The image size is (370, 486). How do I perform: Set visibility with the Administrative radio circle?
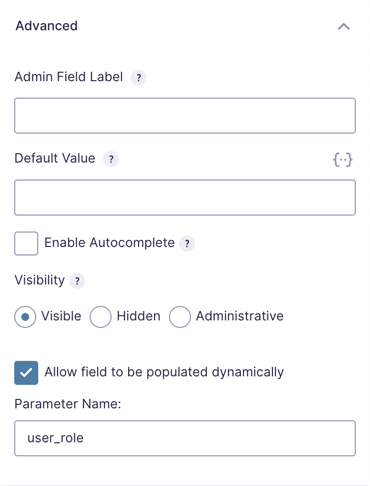pyautogui.click(x=180, y=317)
